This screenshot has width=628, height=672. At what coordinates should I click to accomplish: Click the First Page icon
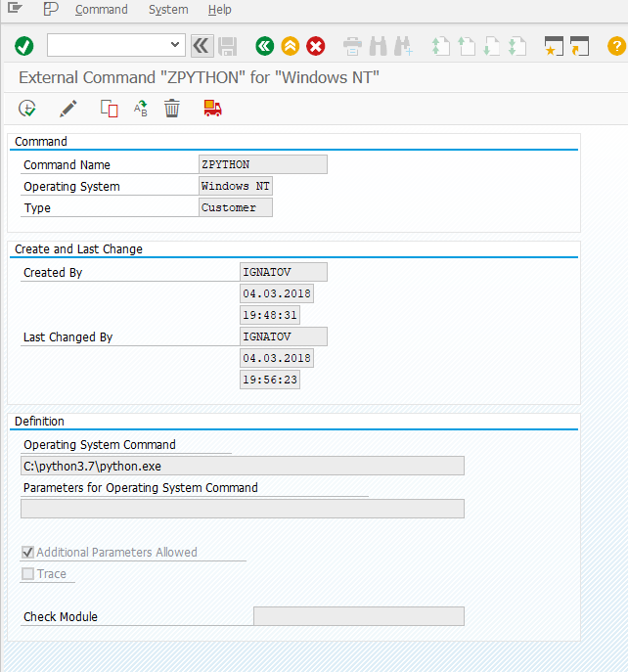(440, 46)
